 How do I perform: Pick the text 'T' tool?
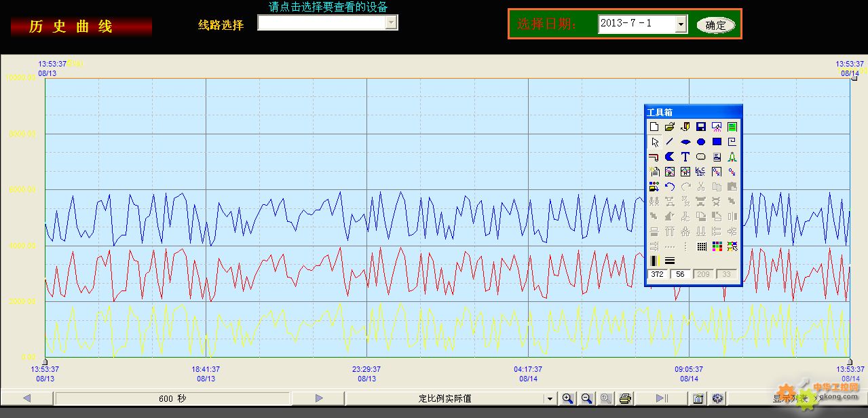click(x=685, y=157)
